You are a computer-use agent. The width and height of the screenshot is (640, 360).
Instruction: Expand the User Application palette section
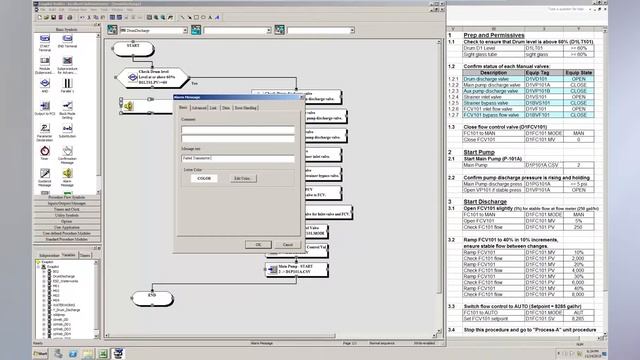click(67, 227)
